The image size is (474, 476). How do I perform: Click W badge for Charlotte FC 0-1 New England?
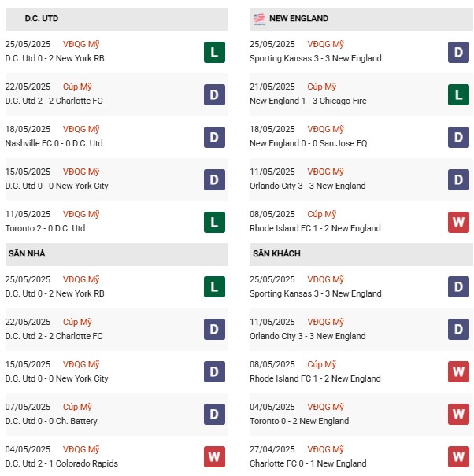pos(458,456)
